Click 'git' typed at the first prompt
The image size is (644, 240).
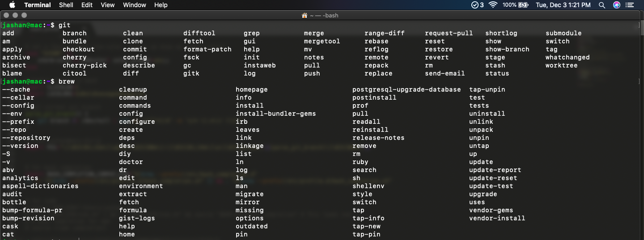pos(64,25)
